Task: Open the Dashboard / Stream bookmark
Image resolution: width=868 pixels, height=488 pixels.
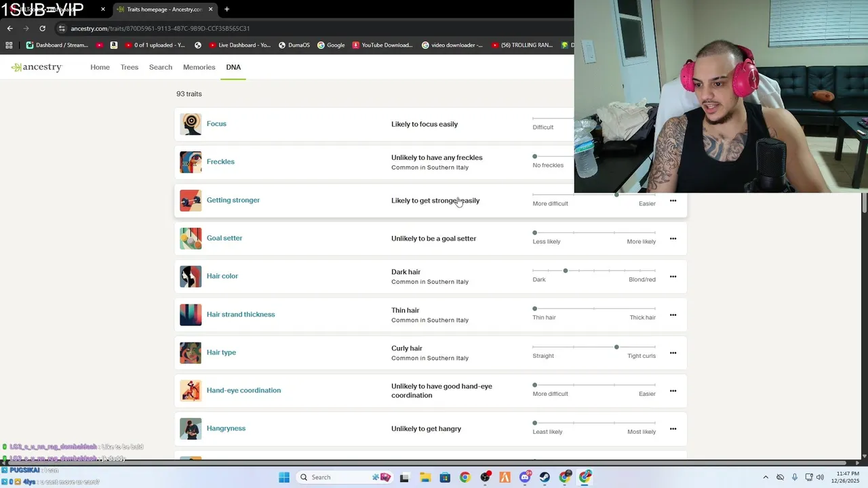Action: click(57, 45)
